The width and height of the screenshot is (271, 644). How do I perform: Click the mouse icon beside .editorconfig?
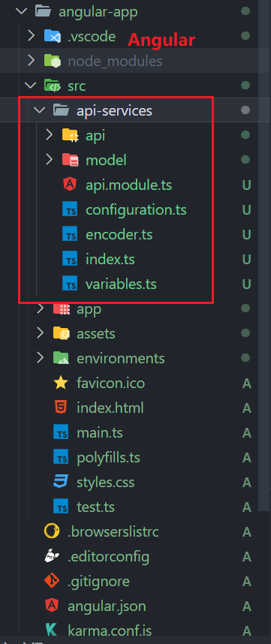click(x=52, y=556)
